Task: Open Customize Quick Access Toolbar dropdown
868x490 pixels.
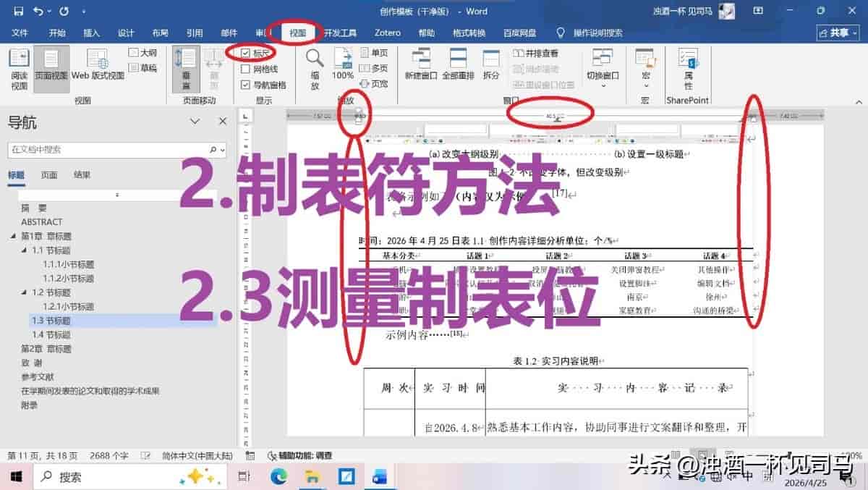Action: [84, 12]
